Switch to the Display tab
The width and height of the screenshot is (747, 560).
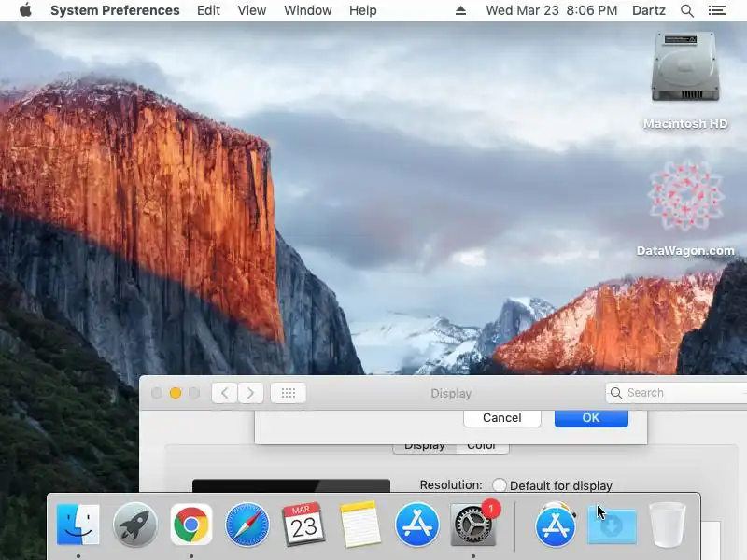[x=425, y=447]
